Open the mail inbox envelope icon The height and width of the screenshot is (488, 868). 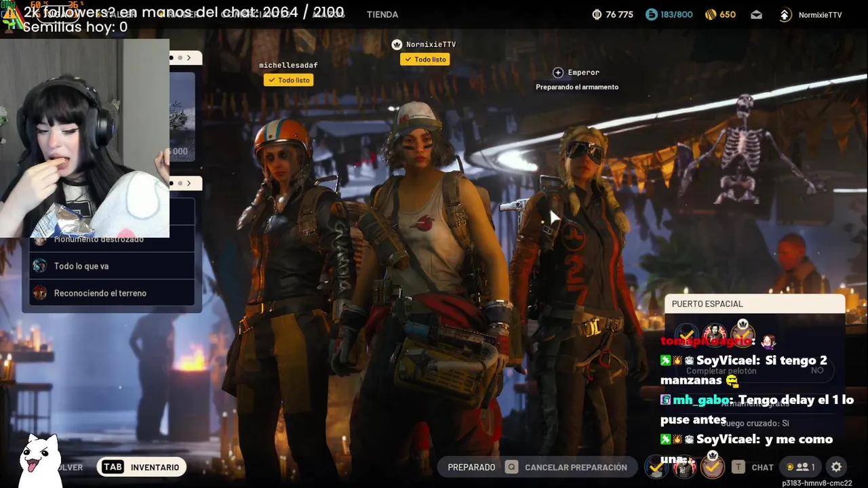(x=757, y=14)
